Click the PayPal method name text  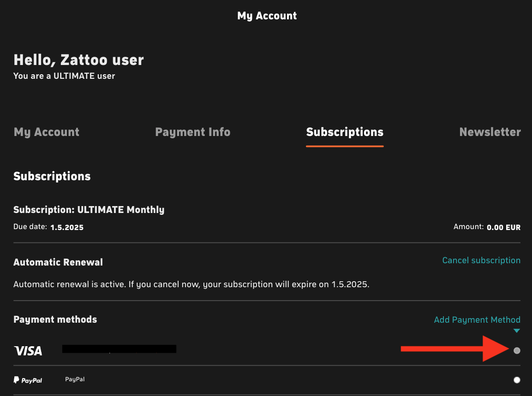(75, 379)
